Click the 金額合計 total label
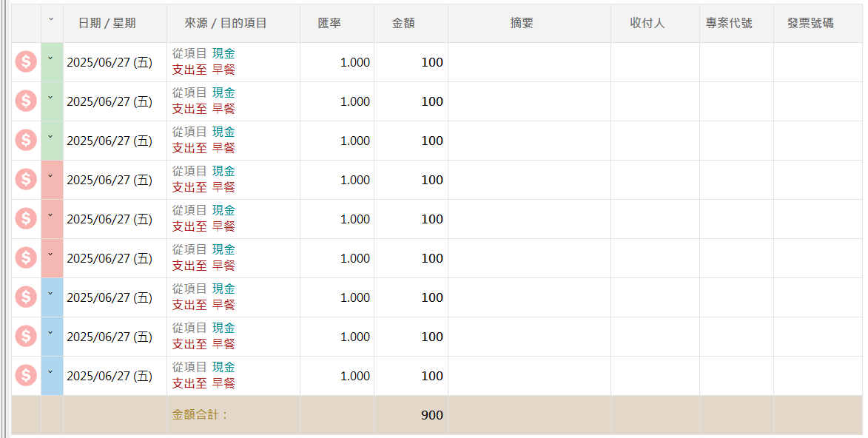This screenshot has width=868, height=438. [x=200, y=415]
